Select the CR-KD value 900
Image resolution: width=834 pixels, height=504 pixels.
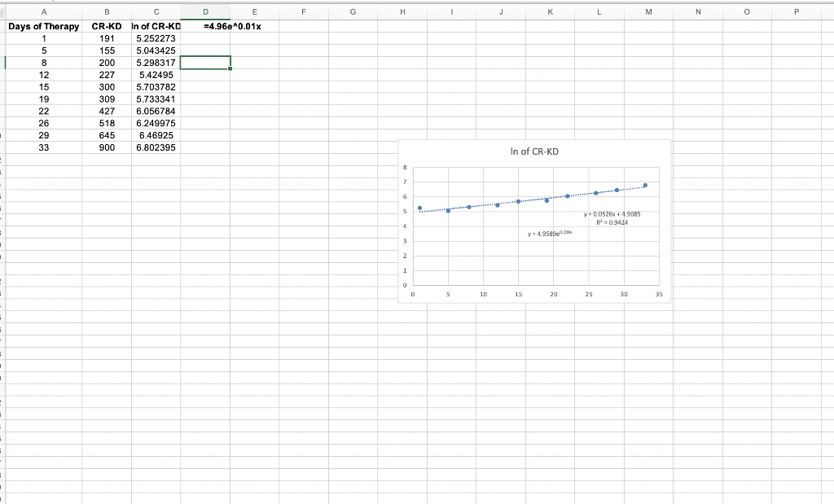click(107, 147)
